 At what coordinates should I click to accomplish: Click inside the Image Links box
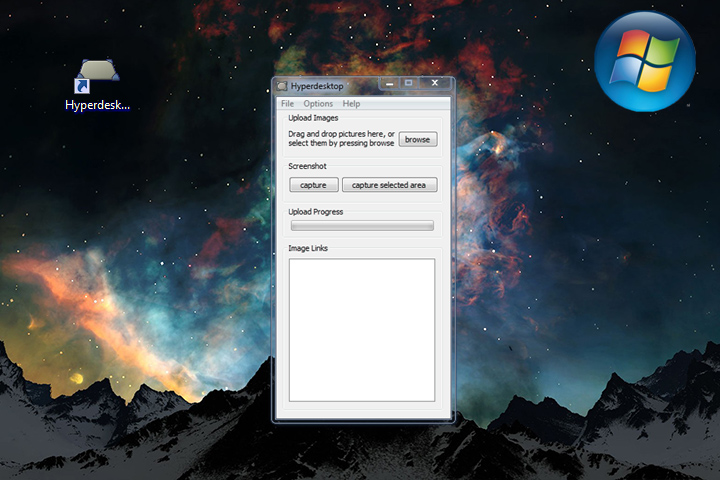(362, 330)
